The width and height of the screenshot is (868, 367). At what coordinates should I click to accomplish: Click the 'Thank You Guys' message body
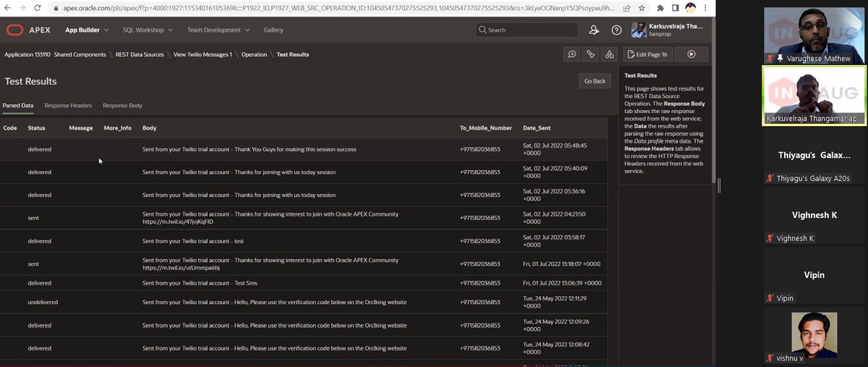249,149
